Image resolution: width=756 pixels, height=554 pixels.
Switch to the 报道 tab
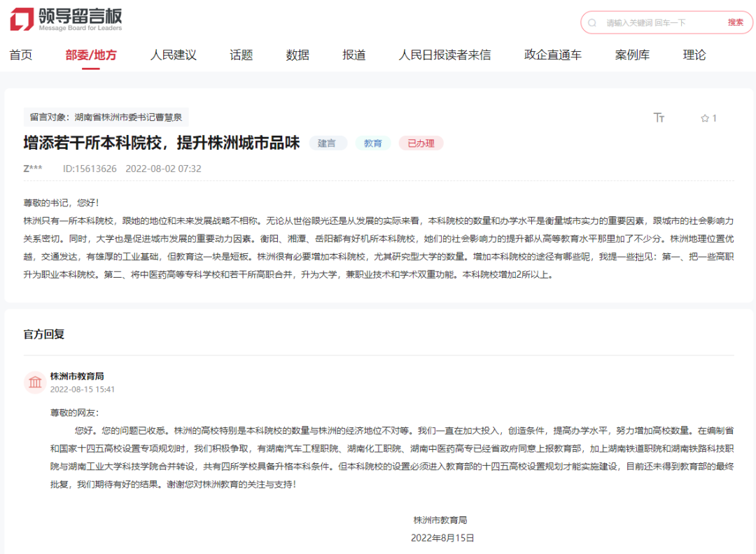pyautogui.click(x=354, y=55)
